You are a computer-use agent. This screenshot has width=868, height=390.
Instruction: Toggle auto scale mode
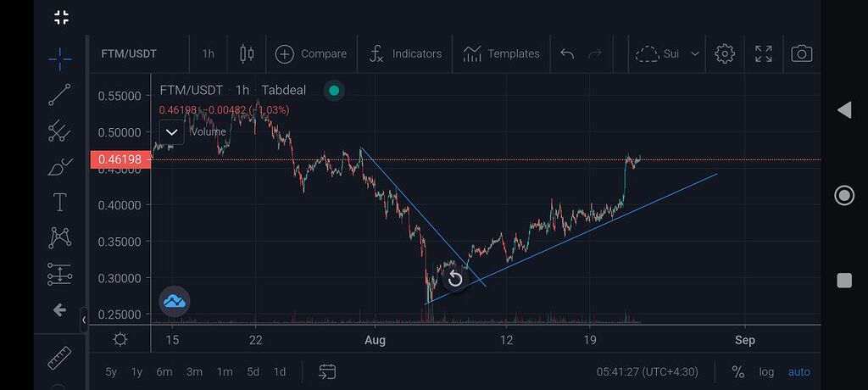(798, 372)
